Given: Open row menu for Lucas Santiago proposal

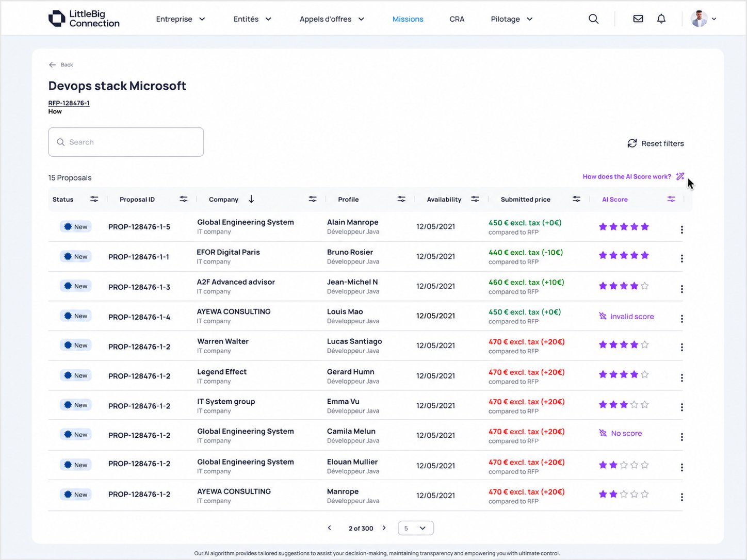Looking at the screenshot, I should click(x=682, y=348).
